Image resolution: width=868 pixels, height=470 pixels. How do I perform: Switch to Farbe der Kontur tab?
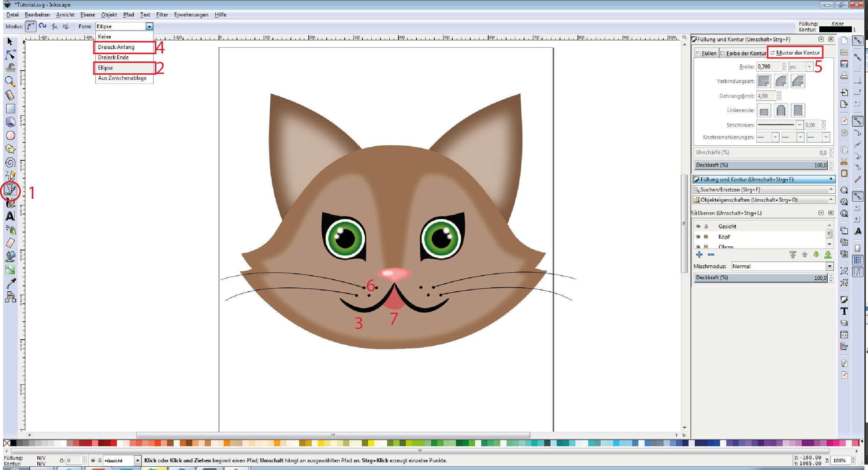pos(743,53)
